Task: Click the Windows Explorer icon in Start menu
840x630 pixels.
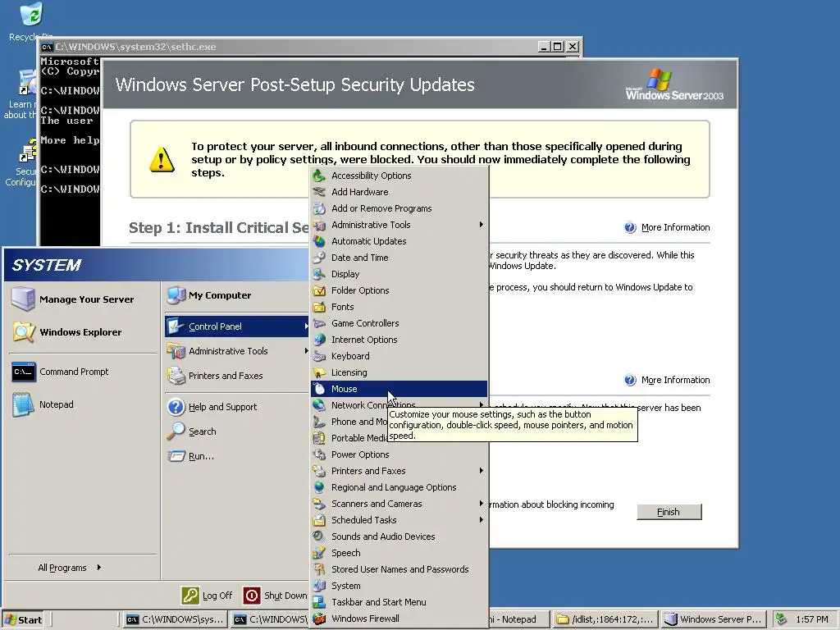Action: tap(24, 332)
